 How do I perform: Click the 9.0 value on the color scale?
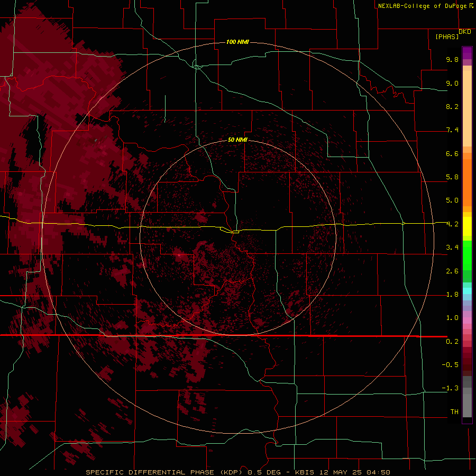(x=452, y=83)
